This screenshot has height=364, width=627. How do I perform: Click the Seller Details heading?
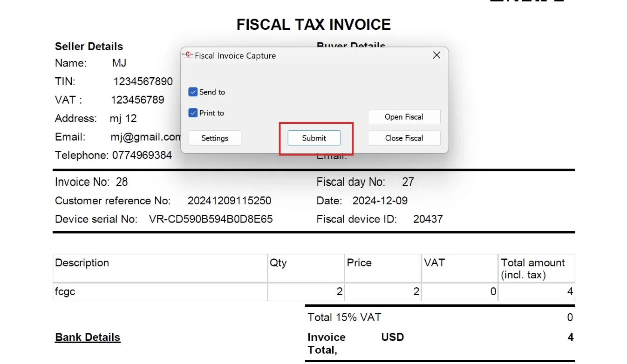click(89, 47)
